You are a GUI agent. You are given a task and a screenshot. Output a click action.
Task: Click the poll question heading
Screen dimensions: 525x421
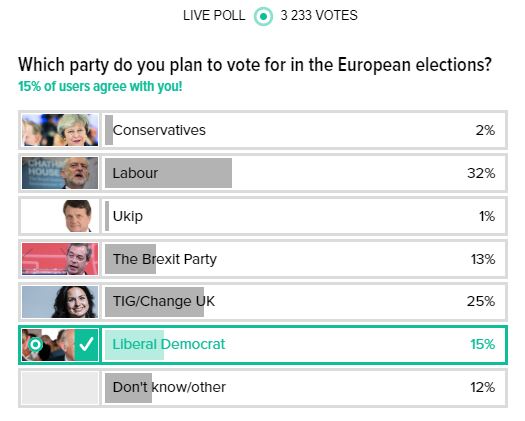point(255,65)
